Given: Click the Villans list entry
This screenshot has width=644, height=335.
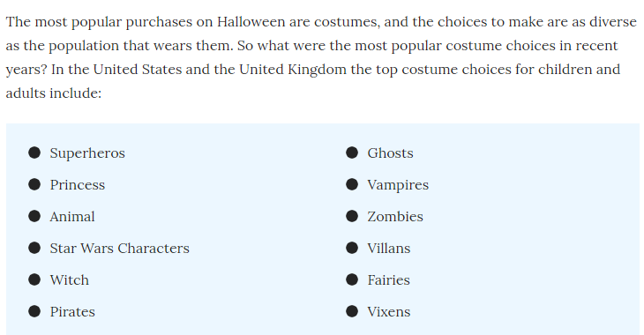Looking at the screenshot, I should pos(389,248).
